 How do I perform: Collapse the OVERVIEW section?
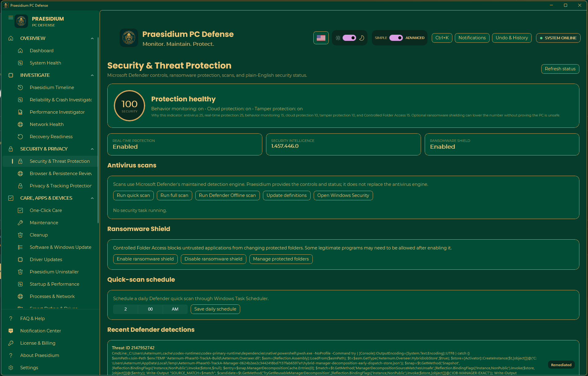tap(92, 38)
